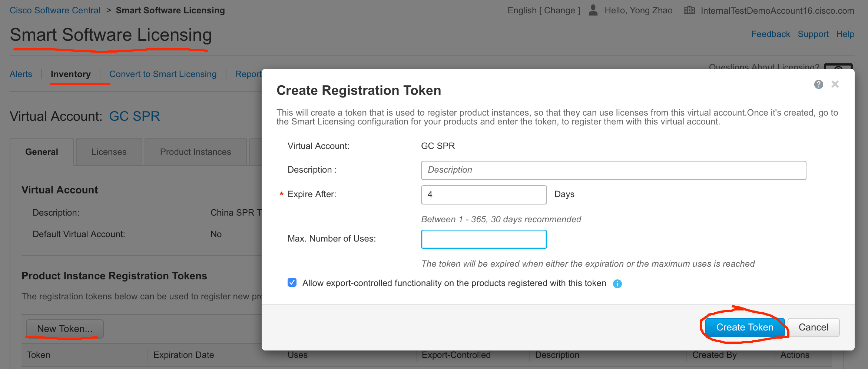Click the Product Instance Registration Tokens heading
The height and width of the screenshot is (369, 868).
point(114,276)
